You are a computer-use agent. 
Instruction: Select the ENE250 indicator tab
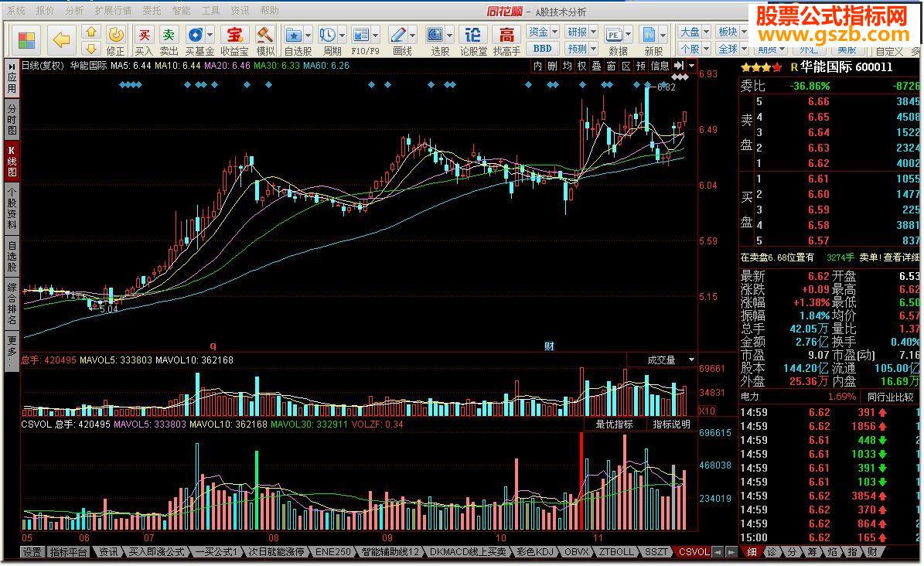(333, 552)
